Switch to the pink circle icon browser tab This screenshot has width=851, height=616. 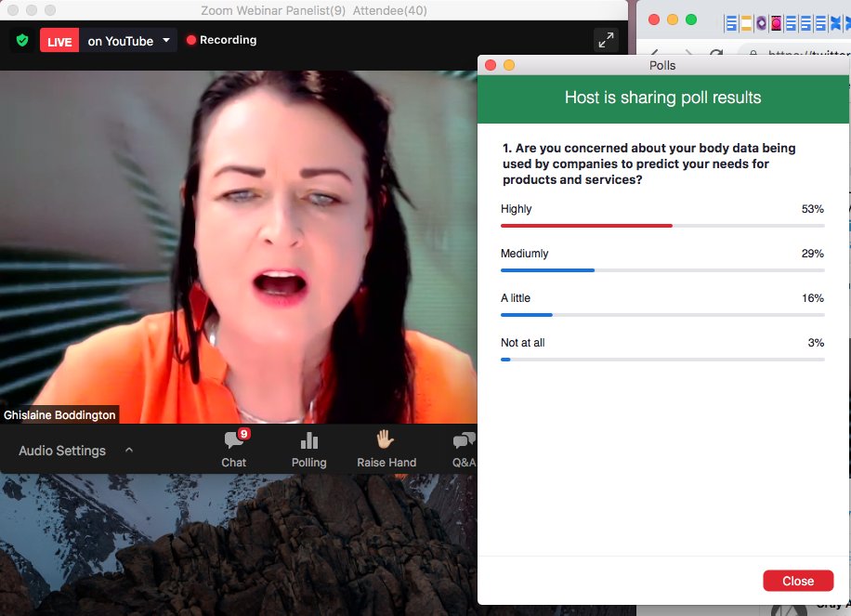[x=776, y=23]
